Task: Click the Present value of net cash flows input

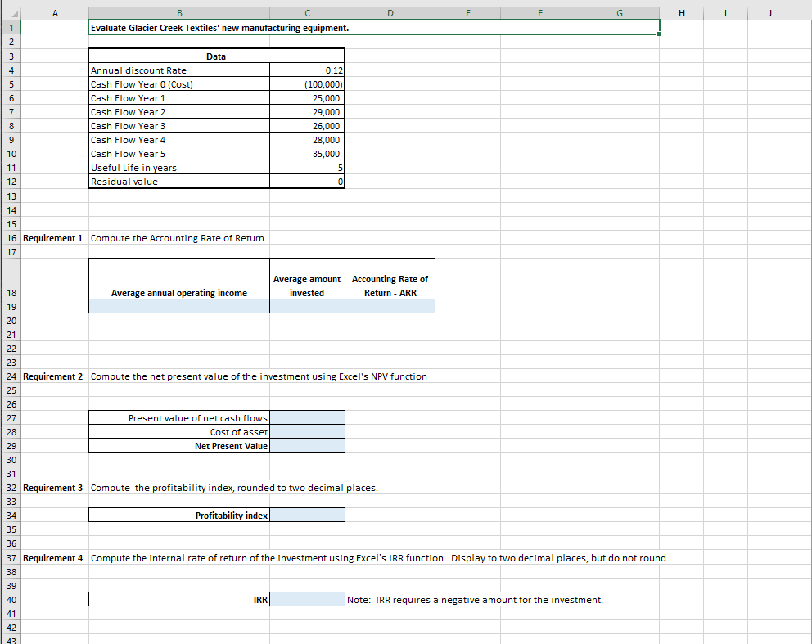Action: [x=307, y=417]
